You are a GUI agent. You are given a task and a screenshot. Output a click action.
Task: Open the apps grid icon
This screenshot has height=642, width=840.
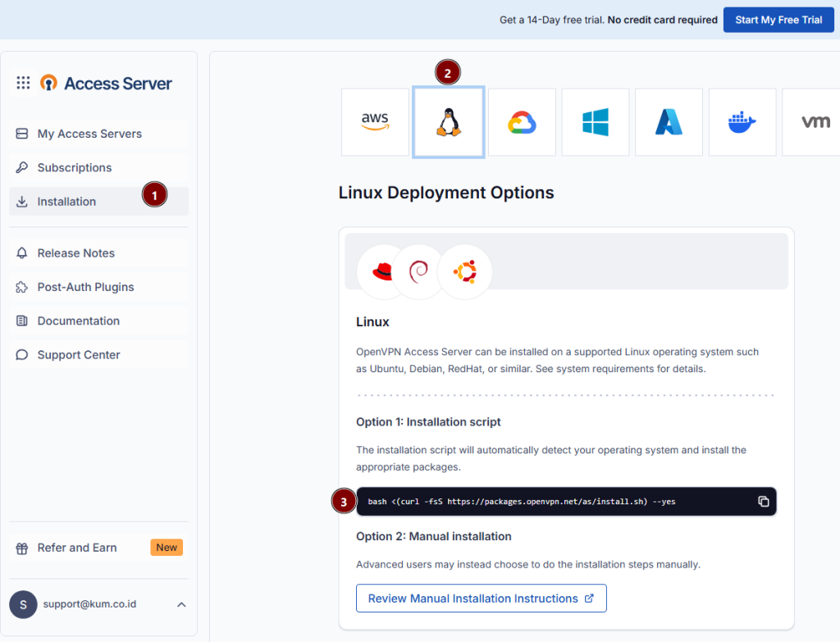23,83
